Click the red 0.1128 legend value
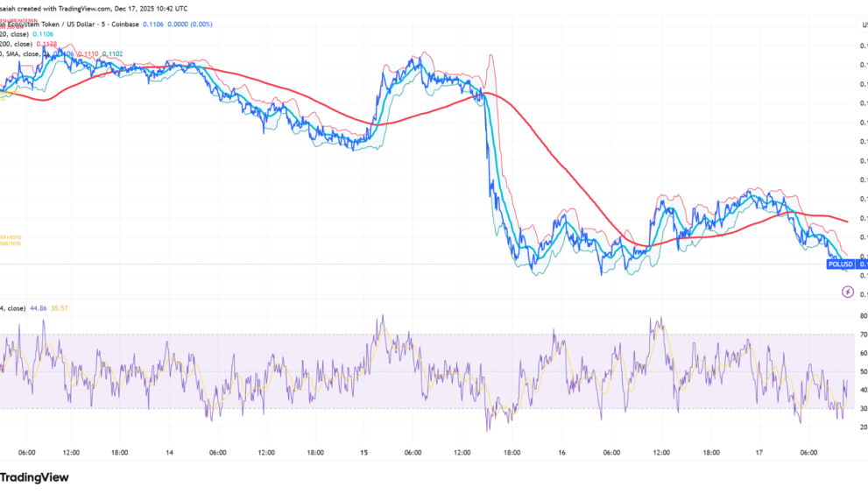This screenshot has height=494, width=868. click(x=50, y=43)
